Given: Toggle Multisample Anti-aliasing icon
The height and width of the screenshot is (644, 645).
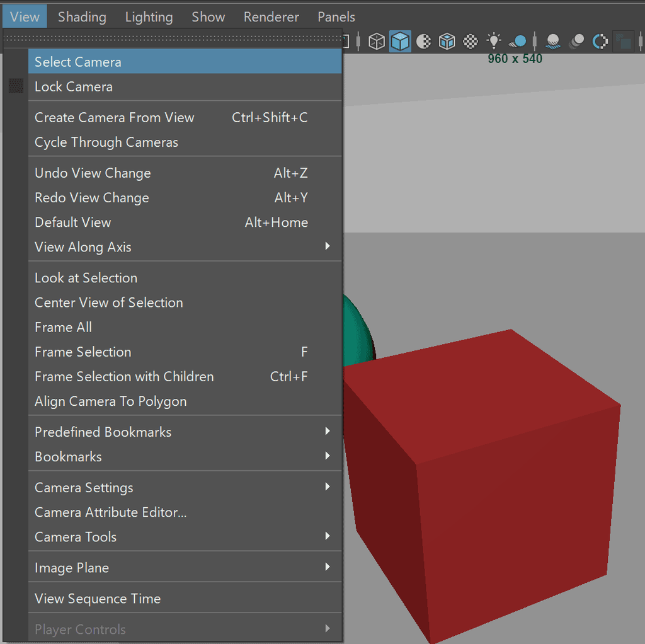Looking at the screenshot, I should [600, 41].
